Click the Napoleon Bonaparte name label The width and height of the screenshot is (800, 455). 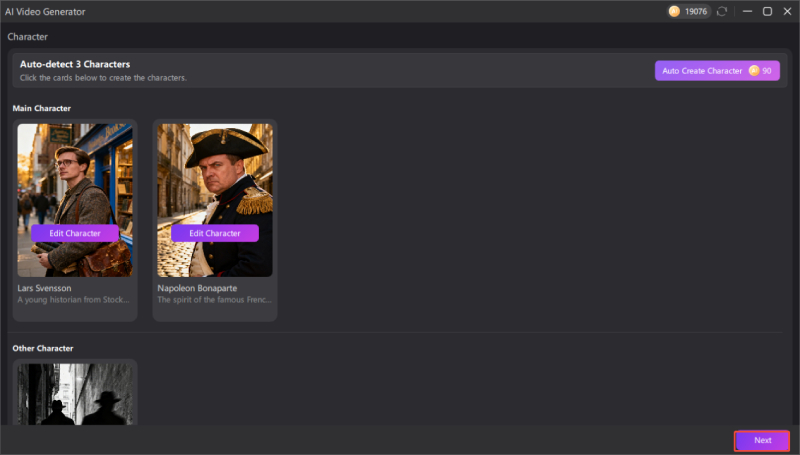click(x=197, y=288)
